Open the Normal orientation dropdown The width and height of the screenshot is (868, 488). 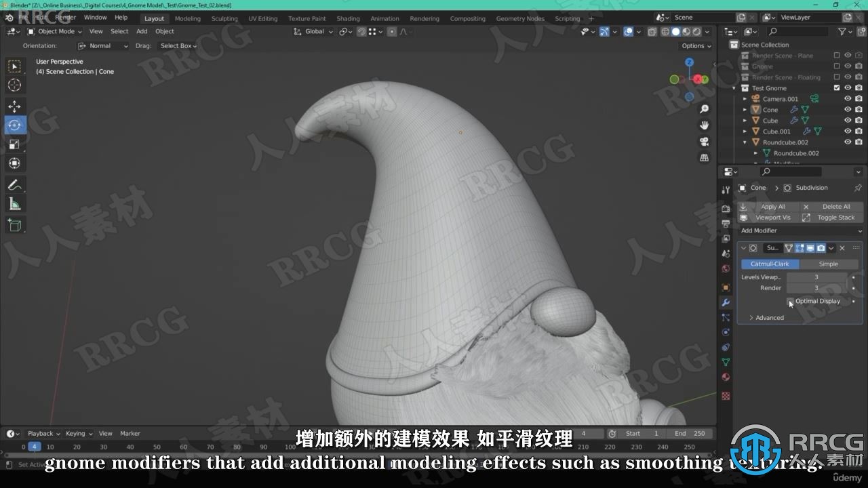[103, 46]
